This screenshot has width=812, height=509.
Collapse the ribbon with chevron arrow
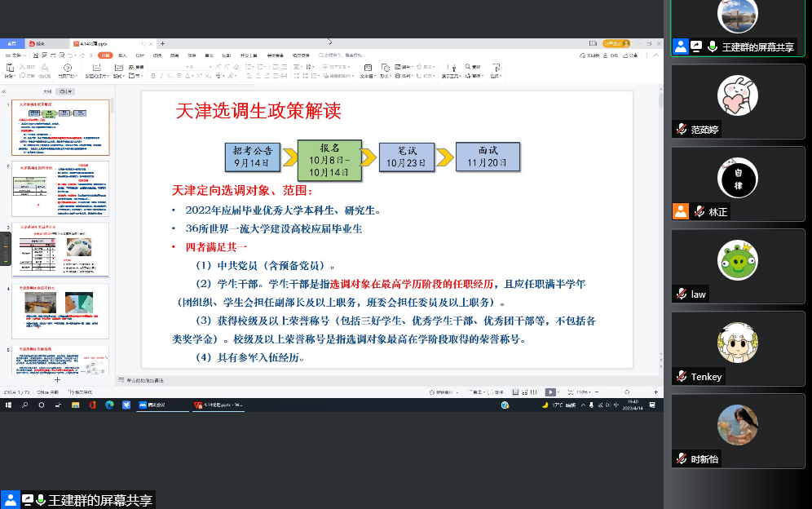click(x=655, y=55)
